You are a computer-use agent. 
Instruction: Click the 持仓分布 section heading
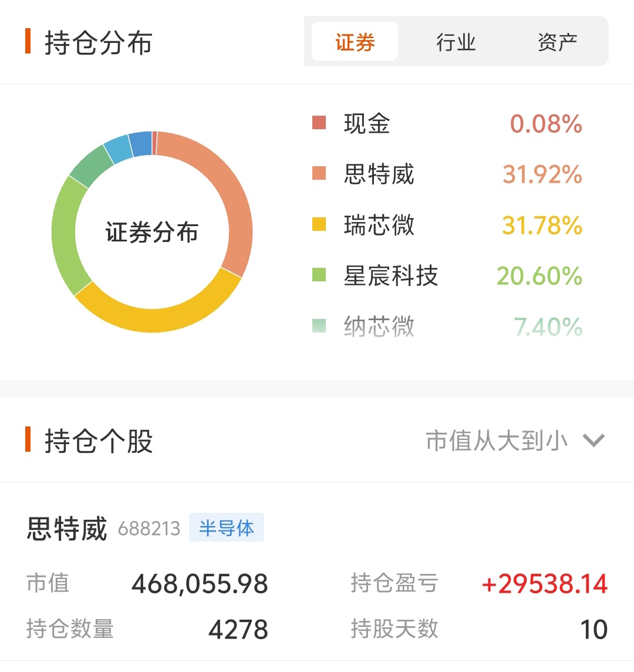[x=99, y=42]
